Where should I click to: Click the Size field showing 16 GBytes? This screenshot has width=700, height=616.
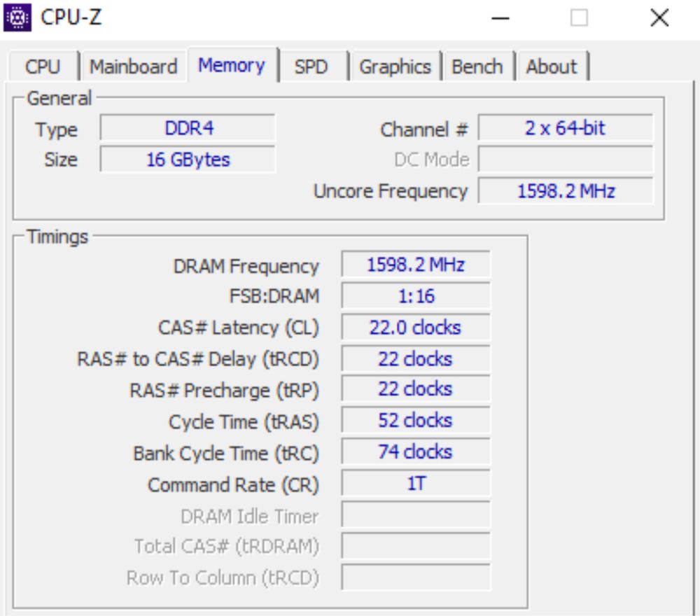point(188,160)
